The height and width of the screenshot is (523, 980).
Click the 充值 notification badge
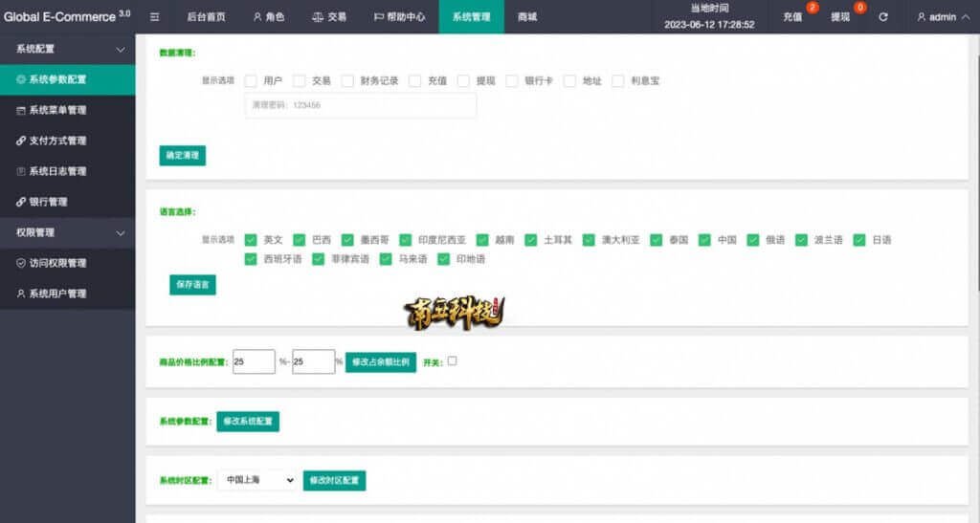click(813, 8)
